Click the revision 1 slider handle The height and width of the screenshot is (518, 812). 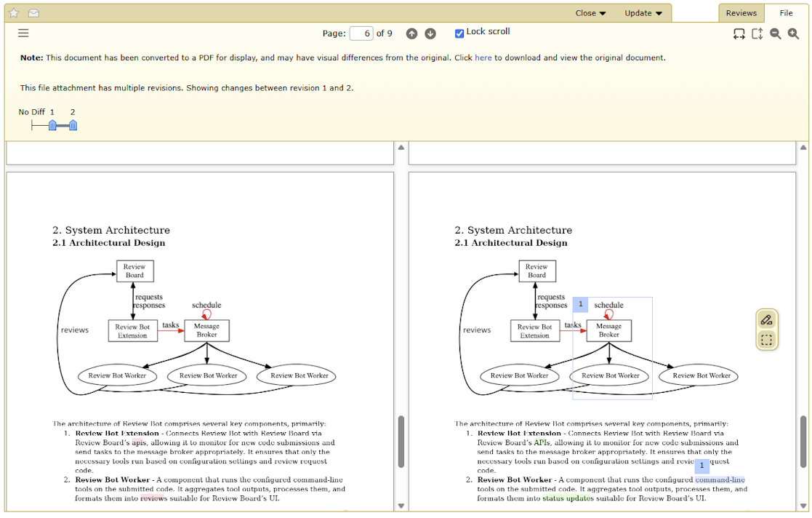[x=52, y=125]
